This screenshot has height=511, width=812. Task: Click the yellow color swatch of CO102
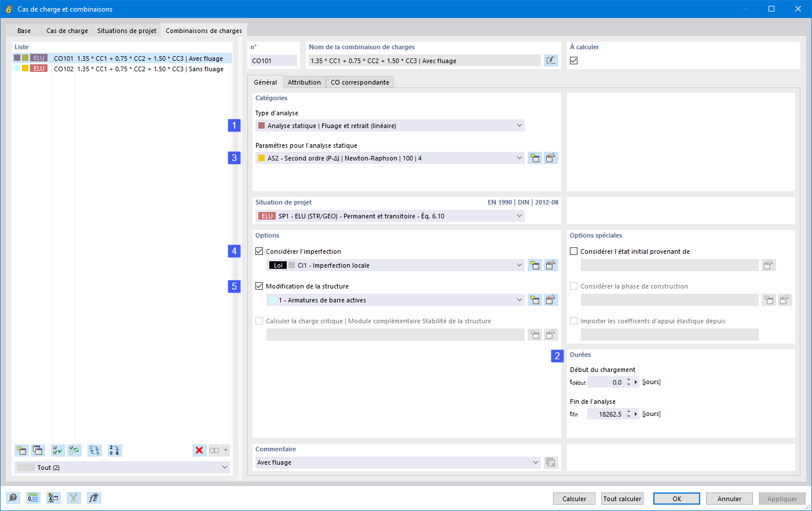[25, 68]
